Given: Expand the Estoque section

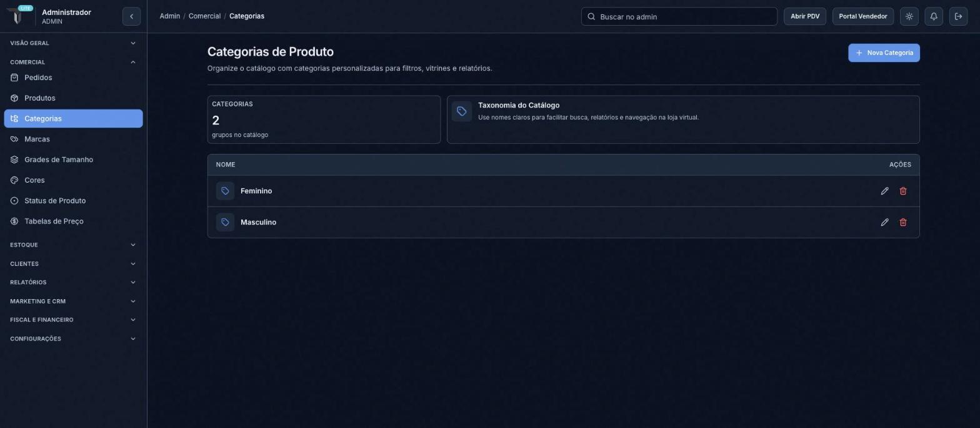Looking at the screenshot, I should coord(73,245).
